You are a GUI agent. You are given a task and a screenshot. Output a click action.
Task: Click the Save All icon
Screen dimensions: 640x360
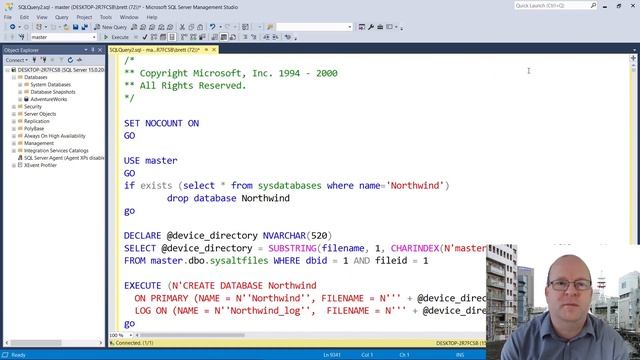tap(85, 27)
